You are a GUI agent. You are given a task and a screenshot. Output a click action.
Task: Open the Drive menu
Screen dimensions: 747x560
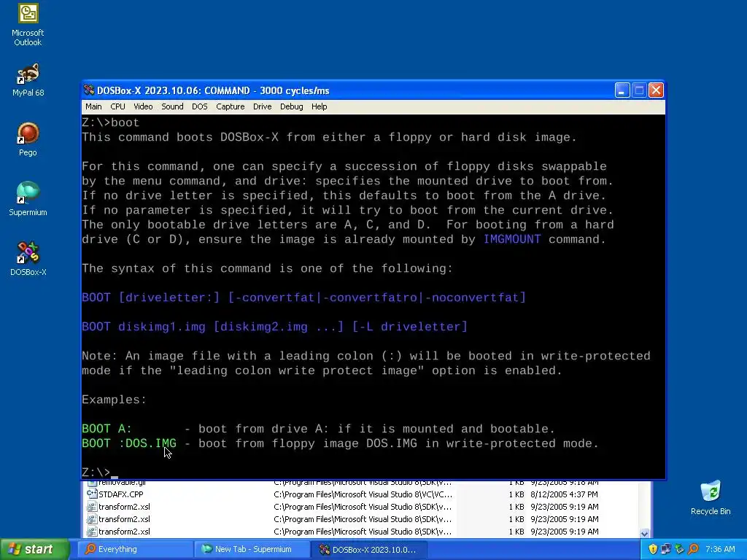(262, 106)
